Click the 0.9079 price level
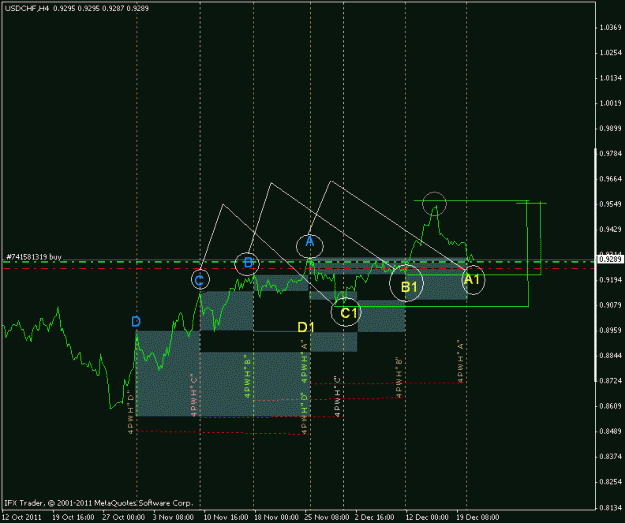This screenshot has width=625, height=523. tap(610, 305)
